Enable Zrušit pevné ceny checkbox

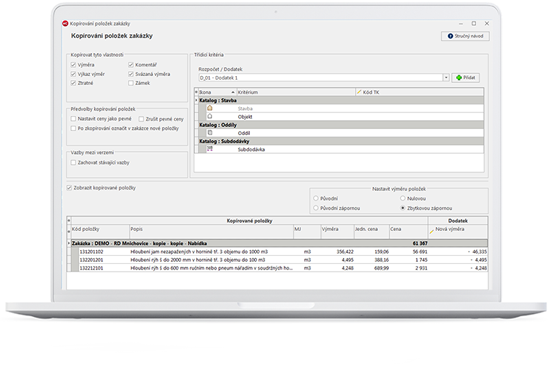click(x=141, y=119)
